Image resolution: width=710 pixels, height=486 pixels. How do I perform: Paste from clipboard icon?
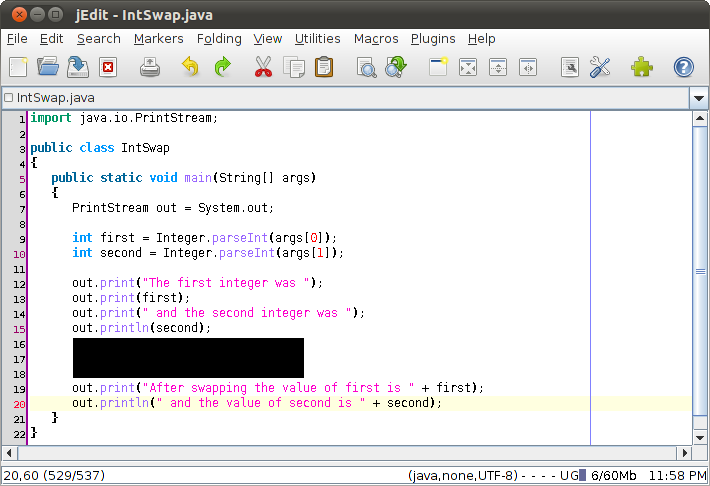(324, 67)
